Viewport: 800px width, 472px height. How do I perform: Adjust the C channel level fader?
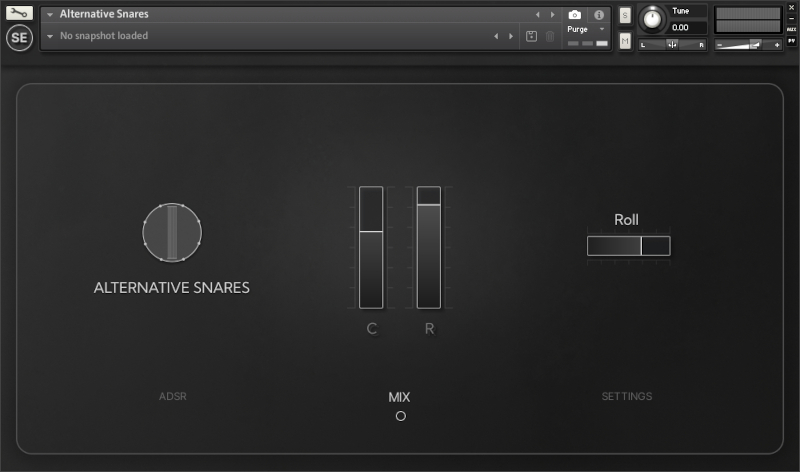coord(371,247)
